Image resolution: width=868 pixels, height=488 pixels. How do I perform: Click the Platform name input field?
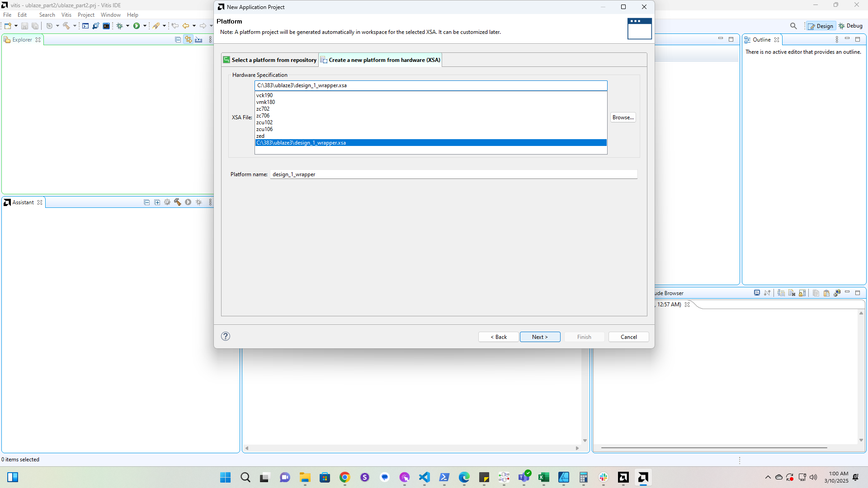453,174
